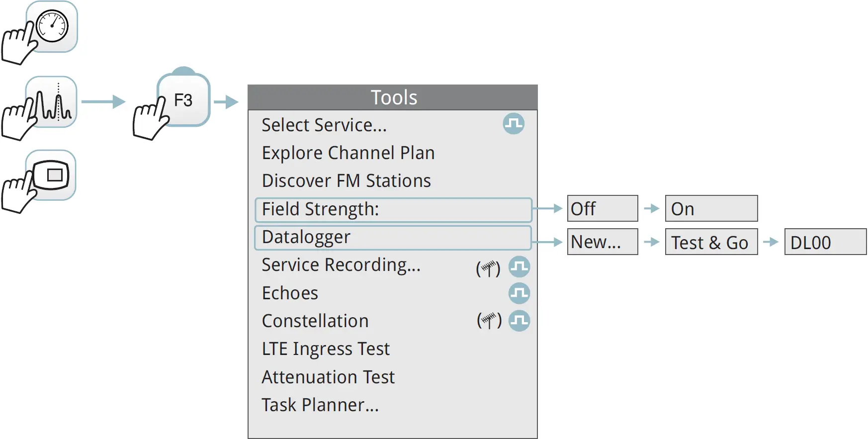868x439 pixels.
Task: Click the signal icon in the Echoes row
Action: (519, 293)
